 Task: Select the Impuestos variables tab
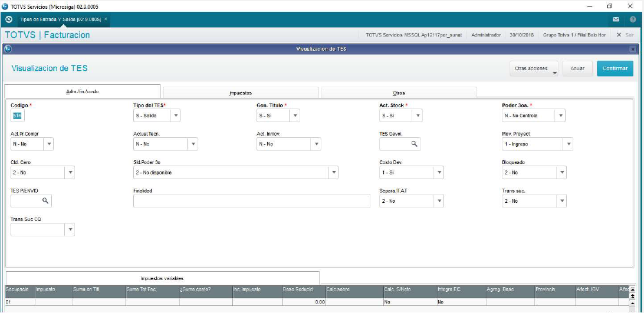tap(163, 278)
